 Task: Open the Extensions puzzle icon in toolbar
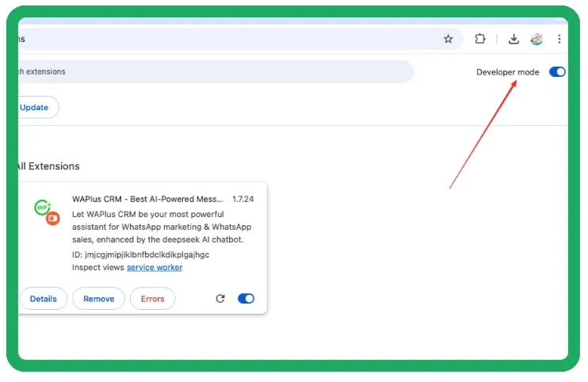[480, 39]
